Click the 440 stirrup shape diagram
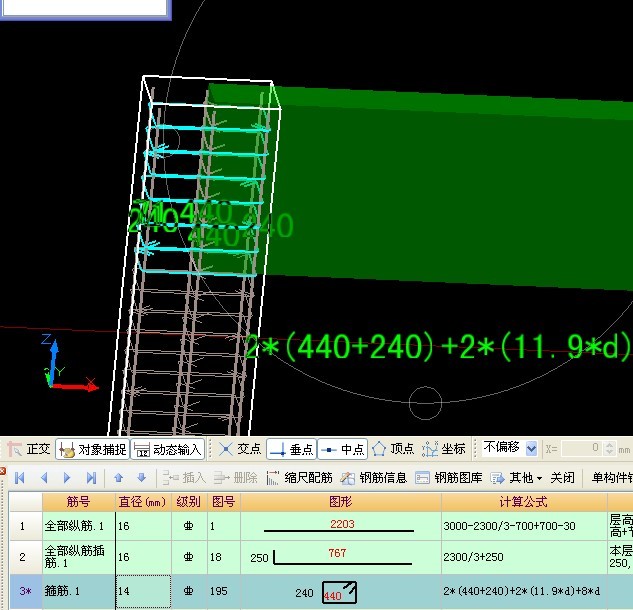Viewport: 633px width, 610px height. [339, 592]
